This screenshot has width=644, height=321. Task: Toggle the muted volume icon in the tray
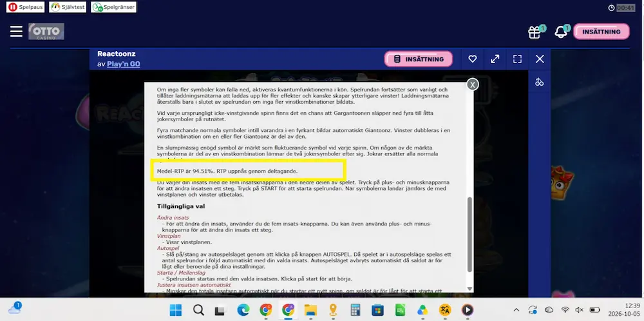pyautogui.click(x=579, y=310)
